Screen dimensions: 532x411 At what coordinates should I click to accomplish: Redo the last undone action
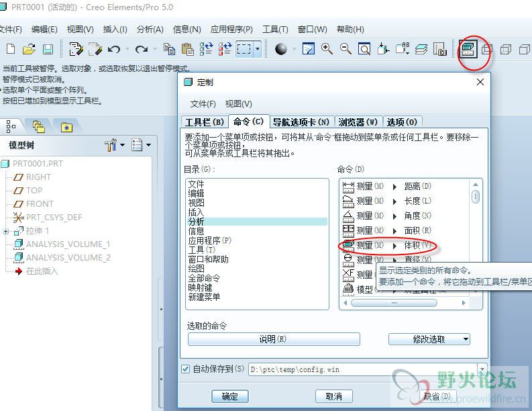coord(142,49)
